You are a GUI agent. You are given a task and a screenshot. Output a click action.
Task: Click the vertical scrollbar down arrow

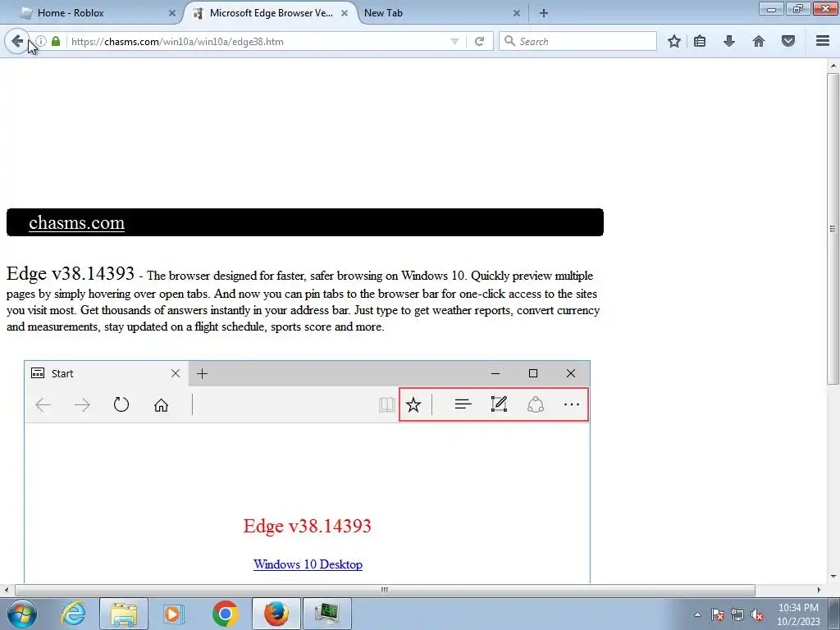[833, 577]
